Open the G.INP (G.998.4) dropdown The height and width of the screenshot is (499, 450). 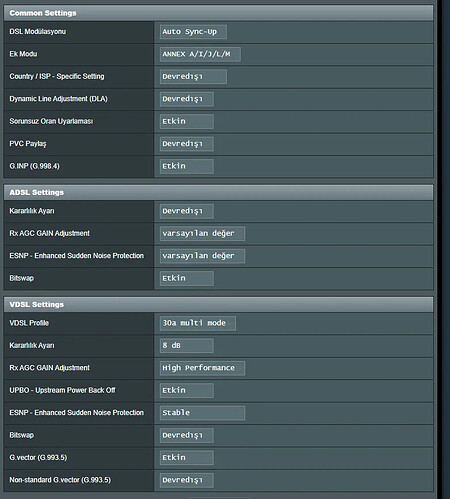pyautogui.click(x=187, y=166)
